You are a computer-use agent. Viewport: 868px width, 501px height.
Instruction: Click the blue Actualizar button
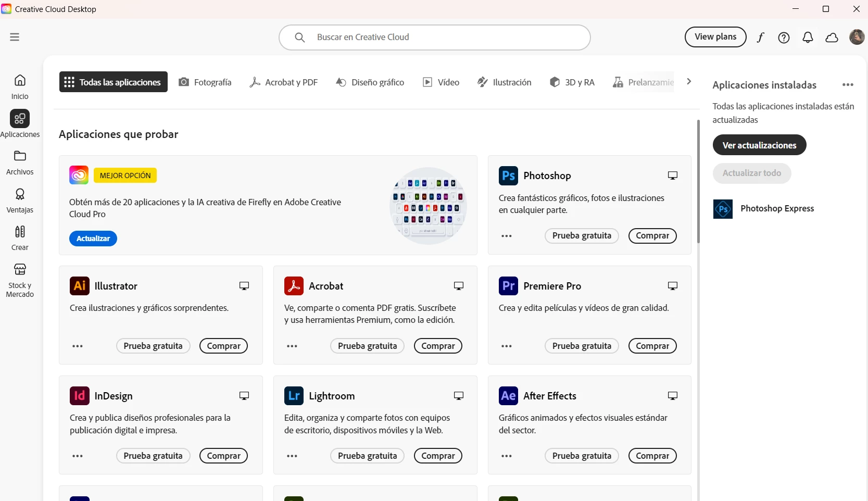(93, 239)
